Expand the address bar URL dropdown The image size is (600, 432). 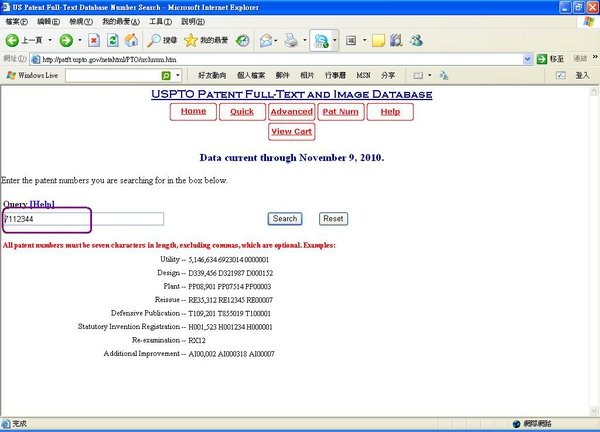(x=527, y=59)
